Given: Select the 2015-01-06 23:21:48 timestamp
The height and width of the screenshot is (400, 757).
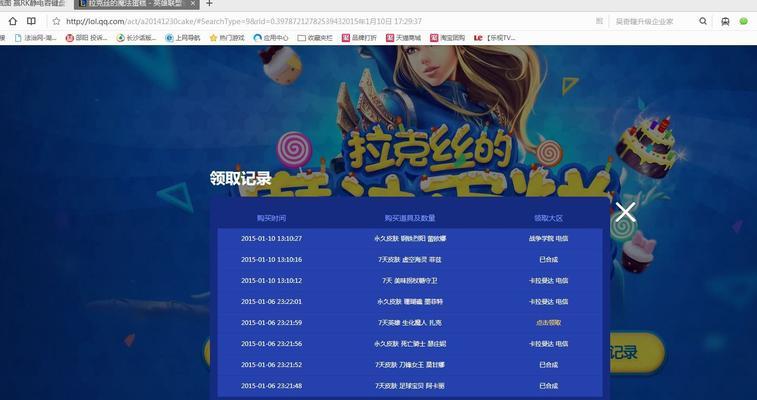Looking at the screenshot, I should (271, 386).
